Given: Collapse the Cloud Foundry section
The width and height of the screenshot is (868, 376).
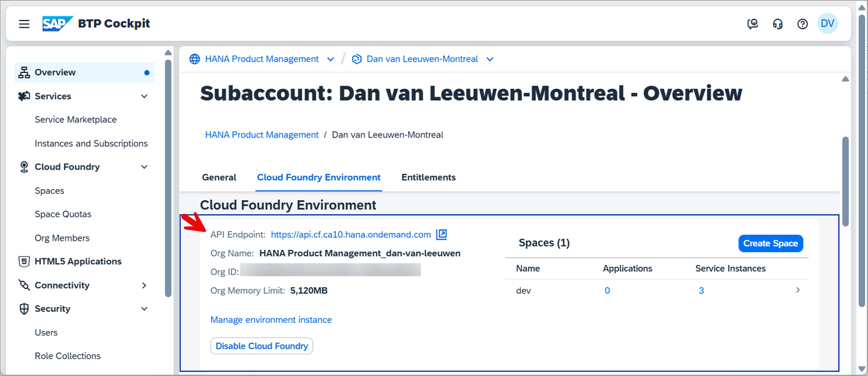Looking at the screenshot, I should tap(144, 167).
